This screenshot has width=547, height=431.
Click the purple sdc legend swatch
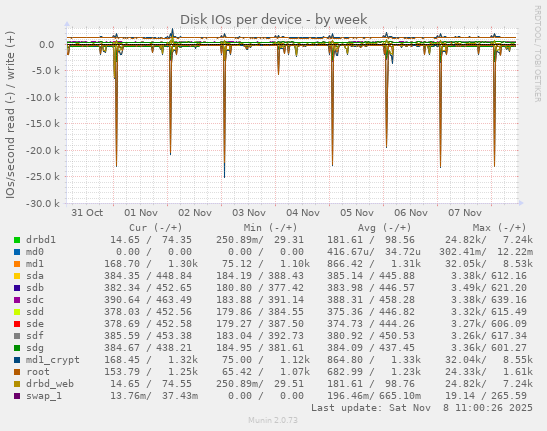(x=17, y=300)
